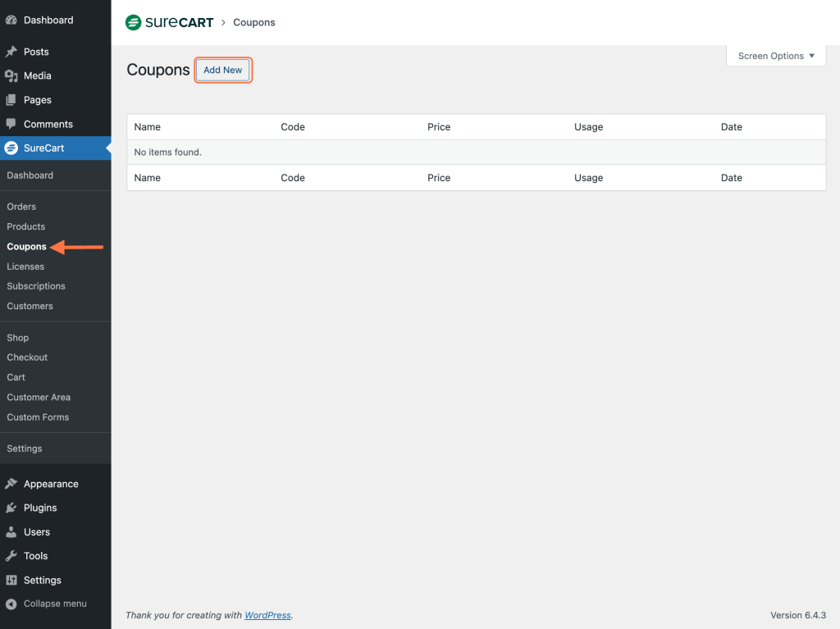Click the Plugins plug icon
Screen dimensions: 840x629
click(11, 508)
